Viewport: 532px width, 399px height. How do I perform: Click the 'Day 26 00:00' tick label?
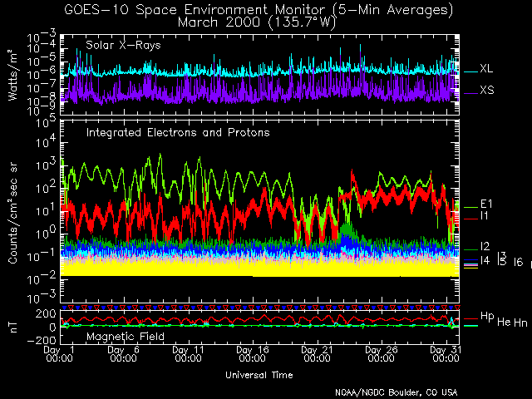(382, 354)
